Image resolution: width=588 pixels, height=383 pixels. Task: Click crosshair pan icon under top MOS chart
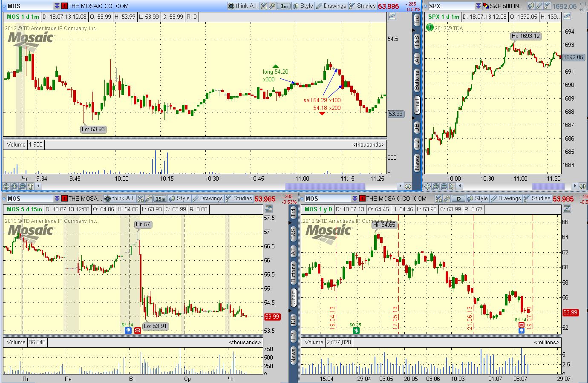click(6, 186)
